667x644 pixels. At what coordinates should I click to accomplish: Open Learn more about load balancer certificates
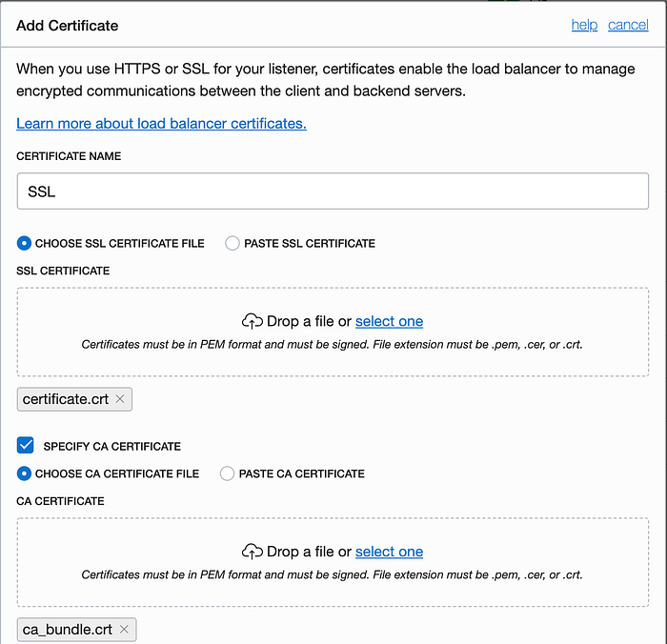[x=161, y=123]
